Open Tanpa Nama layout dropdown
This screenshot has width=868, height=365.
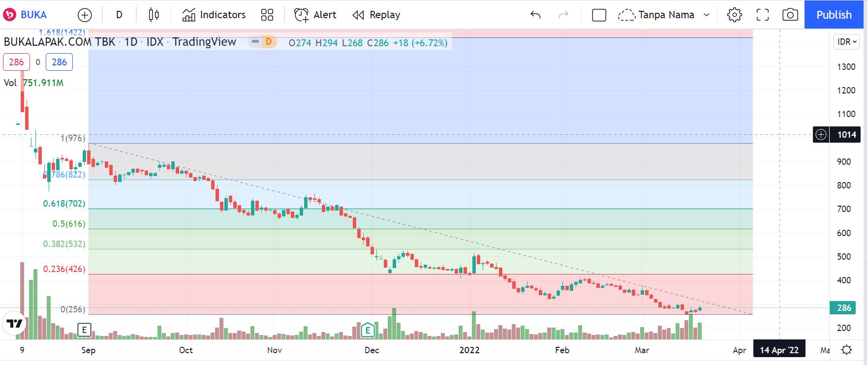pos(656,15)
